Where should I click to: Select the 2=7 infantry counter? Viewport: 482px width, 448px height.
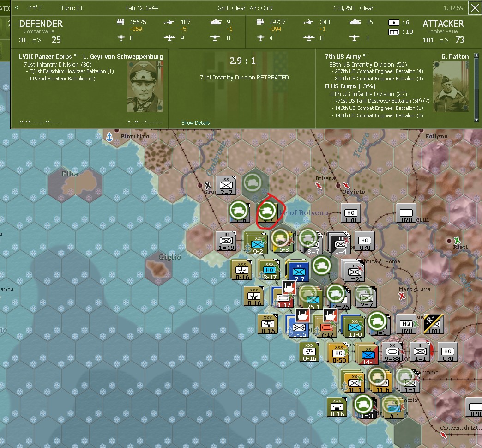[366, 297]
